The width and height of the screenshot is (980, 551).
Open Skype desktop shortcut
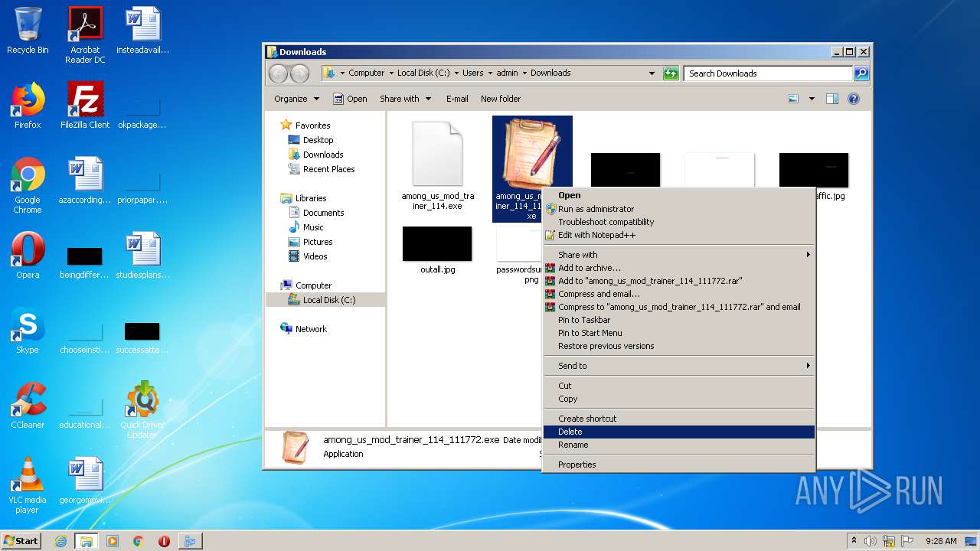click(x=28, y=331)
